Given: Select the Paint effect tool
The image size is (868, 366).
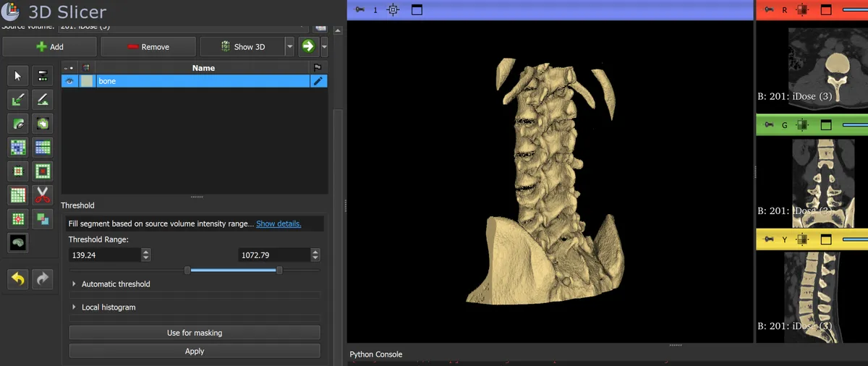Looking at the screenshot, I should coord(18,100).
